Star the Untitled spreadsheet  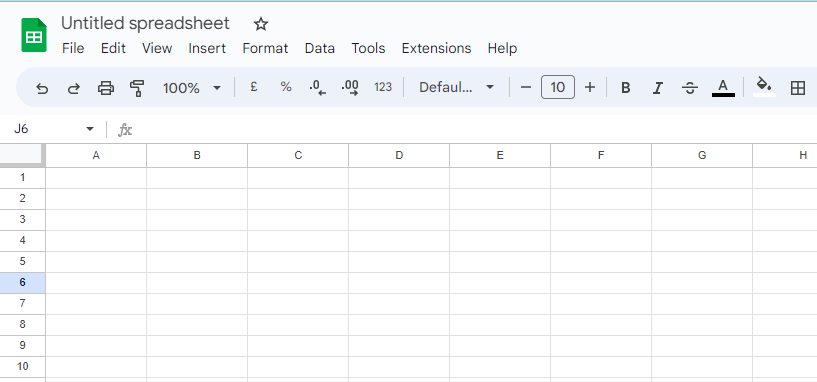261,24
